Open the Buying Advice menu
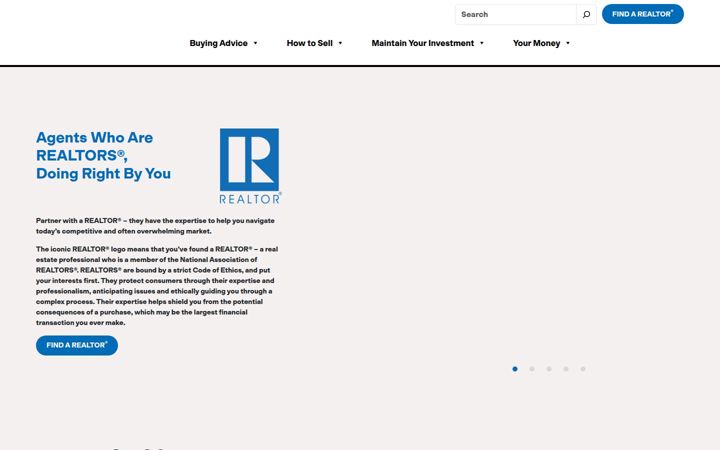This screenshot has height=450, width=720. pyautogui.click(x=219, y=43)
